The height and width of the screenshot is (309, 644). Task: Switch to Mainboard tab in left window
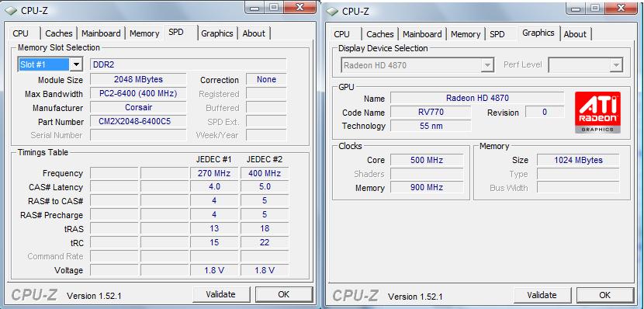(x=101, y=33)
